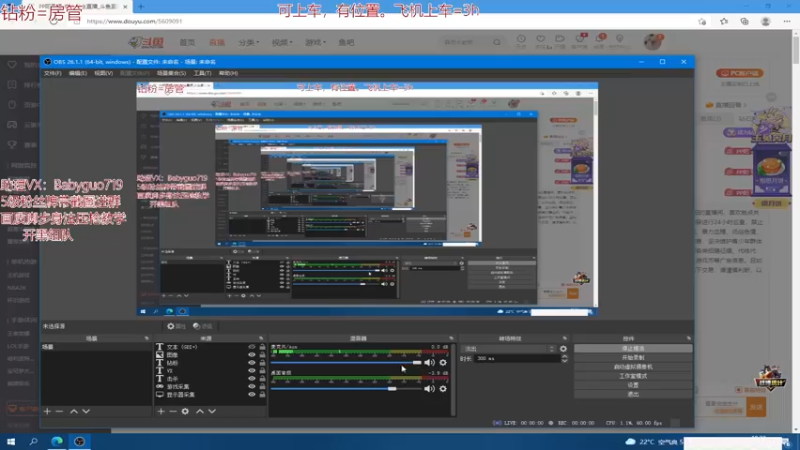Toggle visibility of VX source
Viewport: 800px width, 450px height.
coord(252,370)
